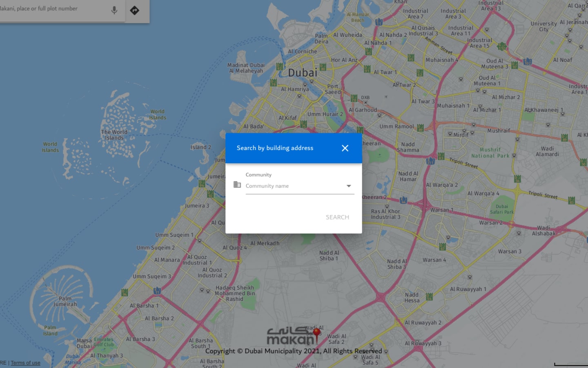Viewport: 588px width, 368px height.
Task: Click the landmark icon near Dubai Safari Park
Action: click(x=517, y=179)
